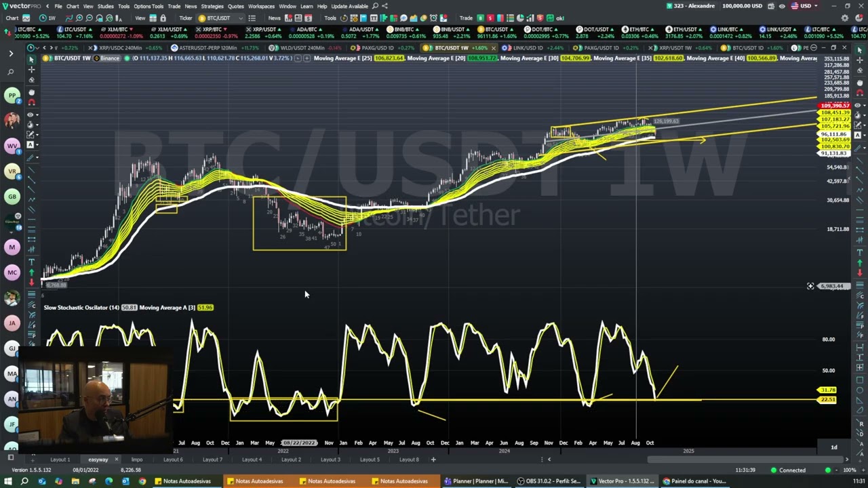
Task: Click the 109,390.57 red price label
Action: pos(835,106)
